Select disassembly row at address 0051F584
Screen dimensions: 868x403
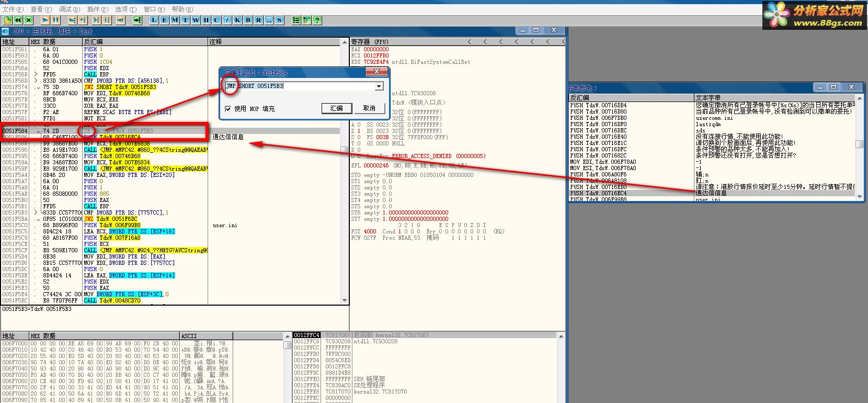click(x=170, y=131)
